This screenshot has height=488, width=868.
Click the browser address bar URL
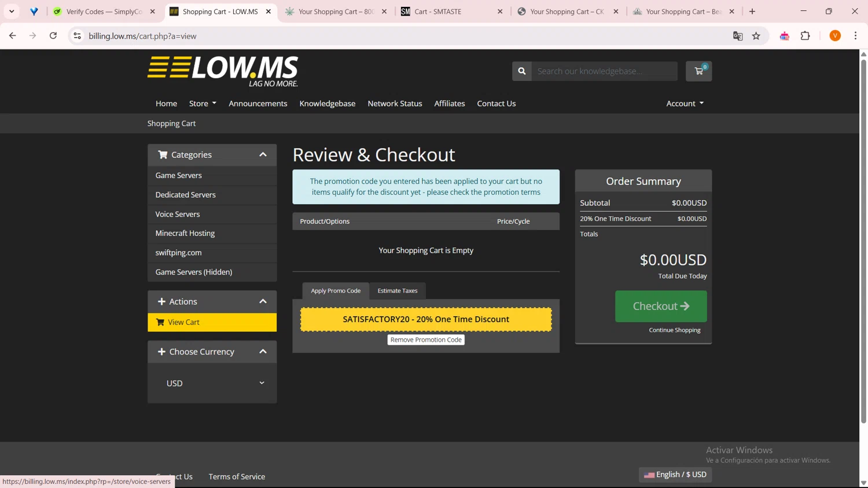point(142,36)
